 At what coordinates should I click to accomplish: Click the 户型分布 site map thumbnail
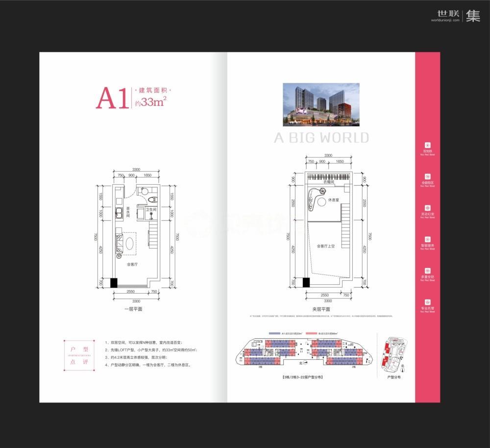pyautogui.click(x=393, y=355)
